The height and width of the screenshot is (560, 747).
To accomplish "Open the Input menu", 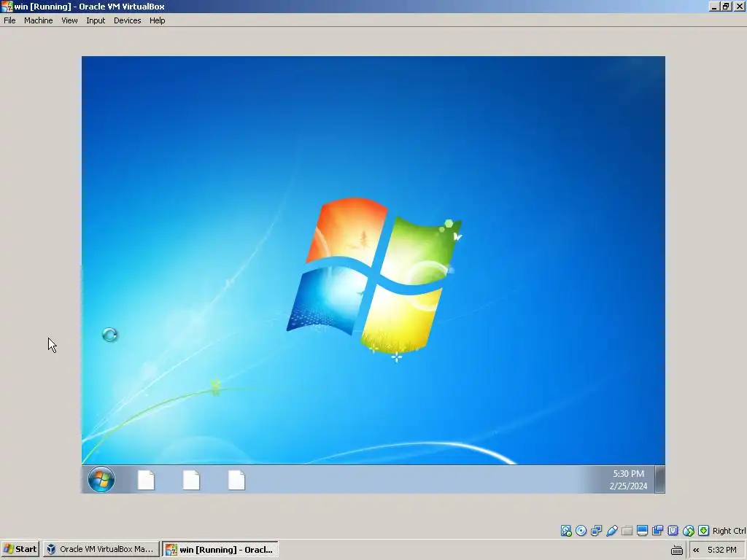I will click(96, 20).
